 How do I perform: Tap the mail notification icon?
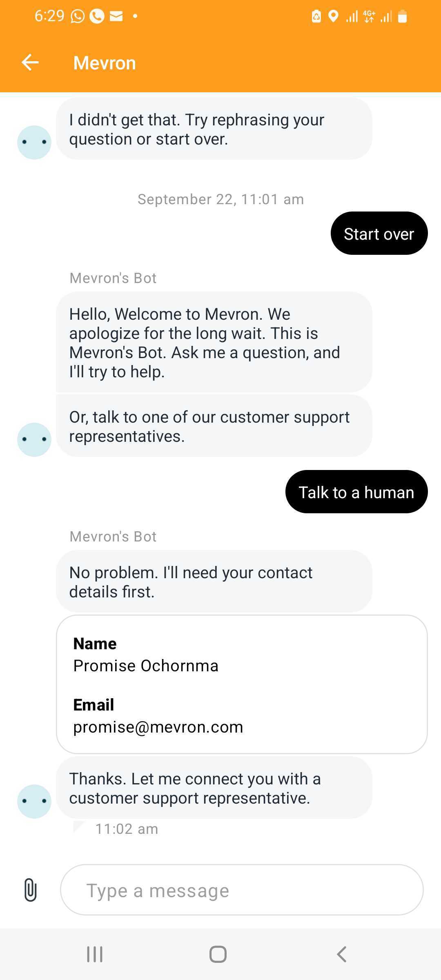pyautogui.click(x=116, y=16)
